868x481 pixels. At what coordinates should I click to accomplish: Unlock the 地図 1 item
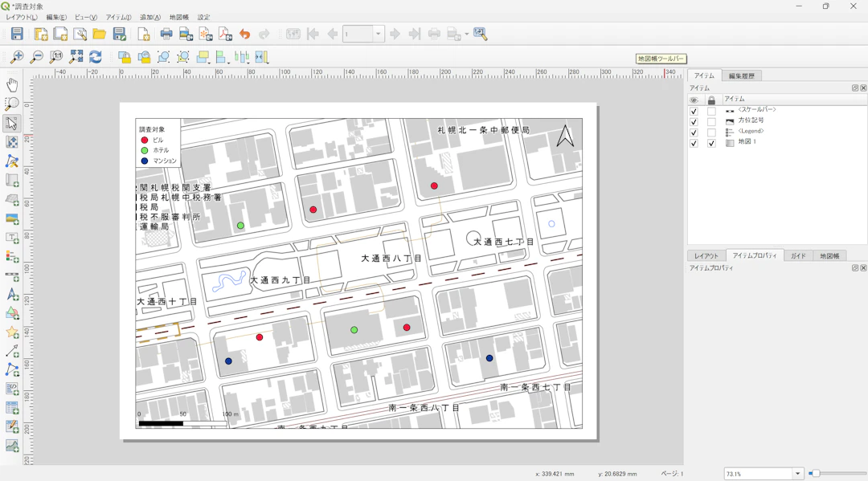click(x=711, y=143)
